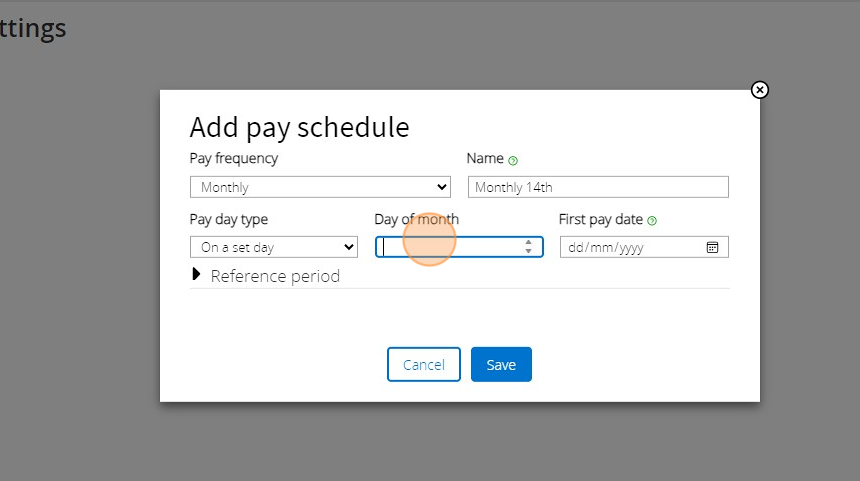
Task: Click the Cancel button
Action: pos(423,365)
